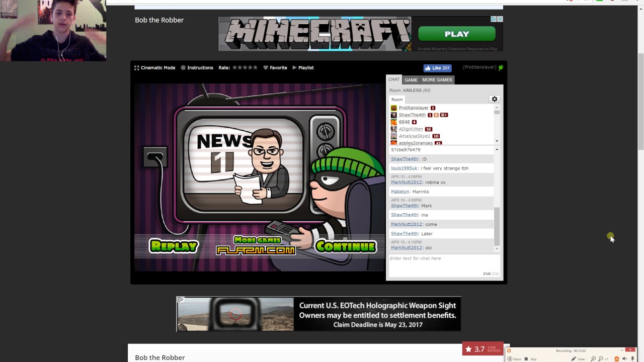This screenshot has width=644, height=362.
Task: Click ShawThe4th in the room user list
Action: (x=412, y=115)
